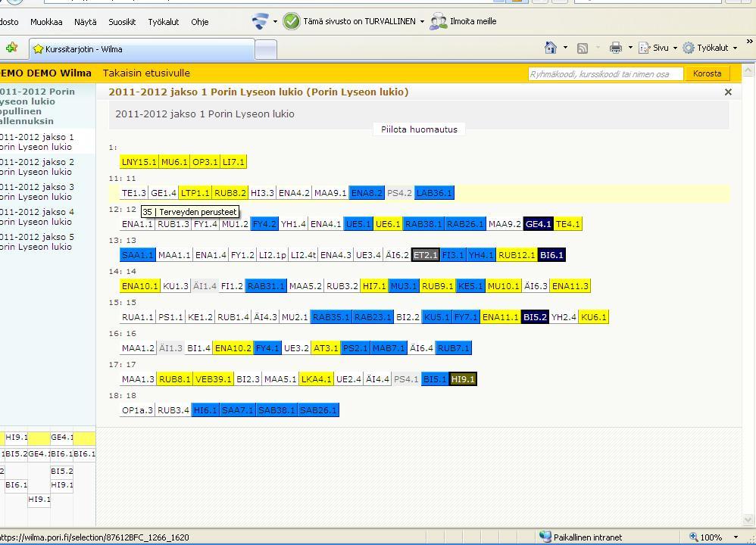Select 2011-2012 jakso 2 in sidebar

[x=36, y=167]
